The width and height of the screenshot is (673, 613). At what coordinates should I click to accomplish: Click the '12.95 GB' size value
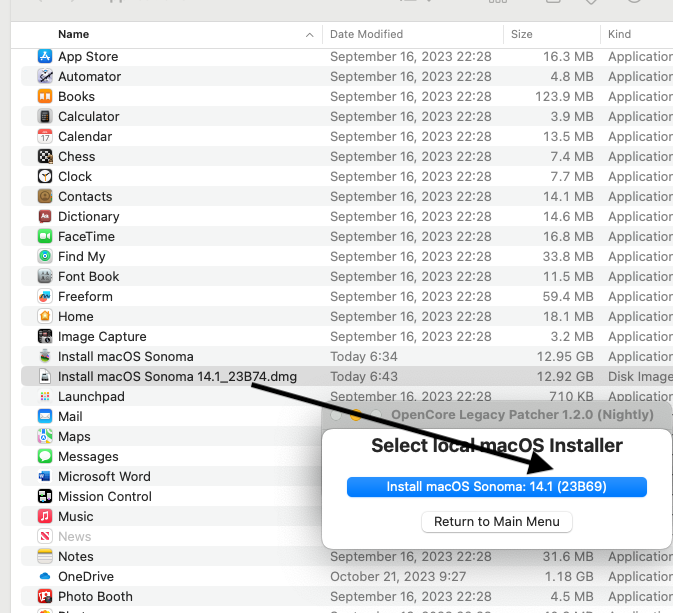[565, 356]
